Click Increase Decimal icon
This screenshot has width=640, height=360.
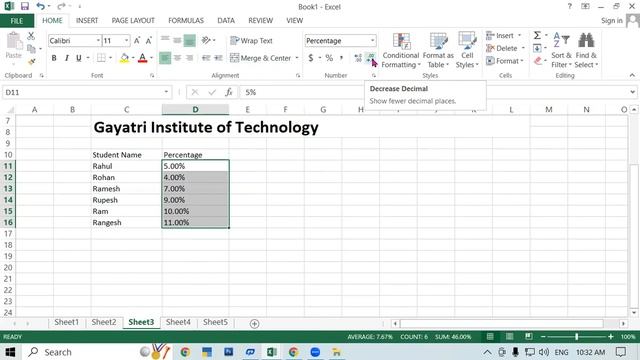pos(358,58)
